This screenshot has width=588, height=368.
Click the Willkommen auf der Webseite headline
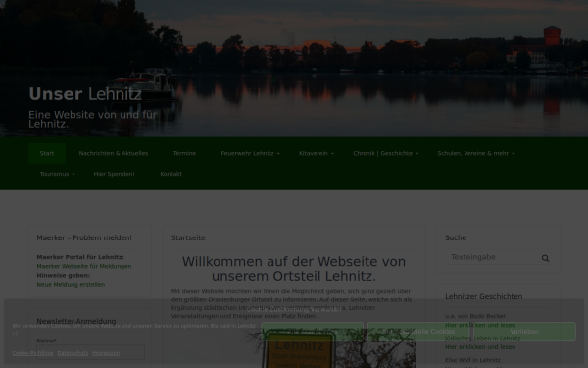(294, 269)
